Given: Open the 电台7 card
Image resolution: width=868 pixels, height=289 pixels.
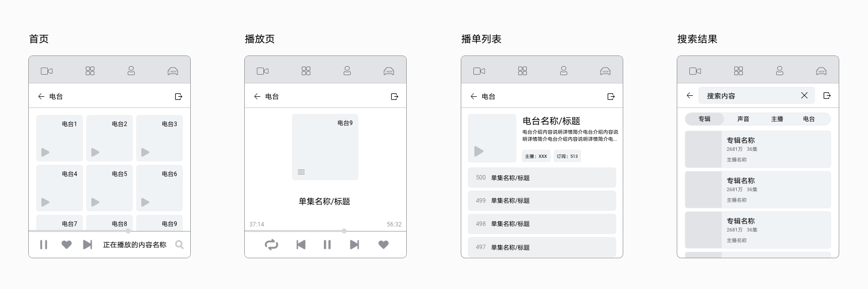Looking at the screenshot, I should pos(60,223).
